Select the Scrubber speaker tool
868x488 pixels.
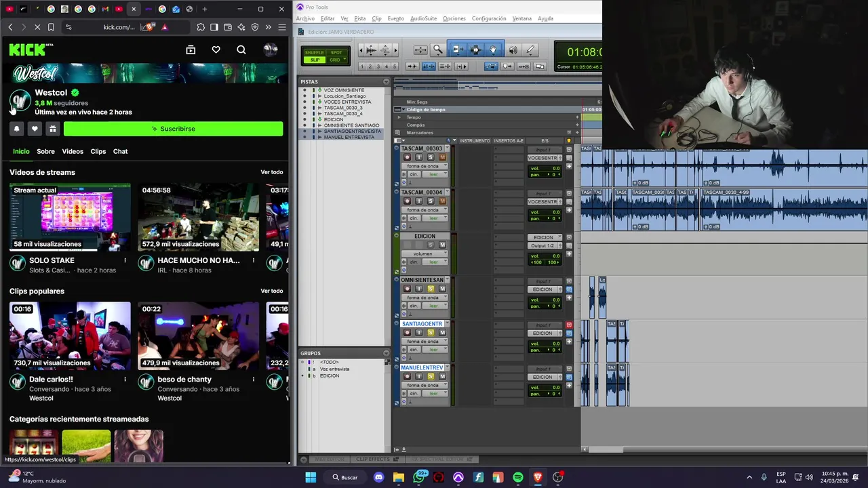pyautogui.click(x=513, y=49)
